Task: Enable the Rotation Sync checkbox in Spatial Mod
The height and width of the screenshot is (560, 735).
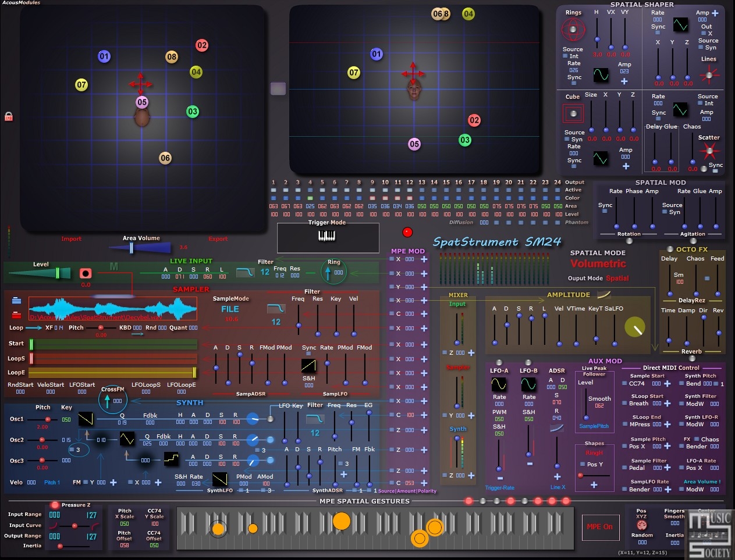Action: click(605, 212)
